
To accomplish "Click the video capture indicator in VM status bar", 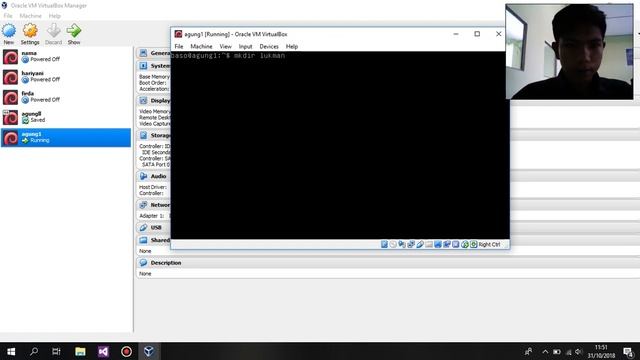I will point(447,244).
